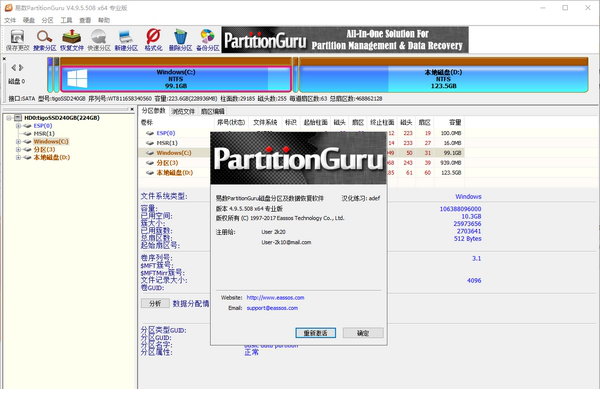Open the 硬盘 menu
The image size is (600, 404).
tap(29, 20)
